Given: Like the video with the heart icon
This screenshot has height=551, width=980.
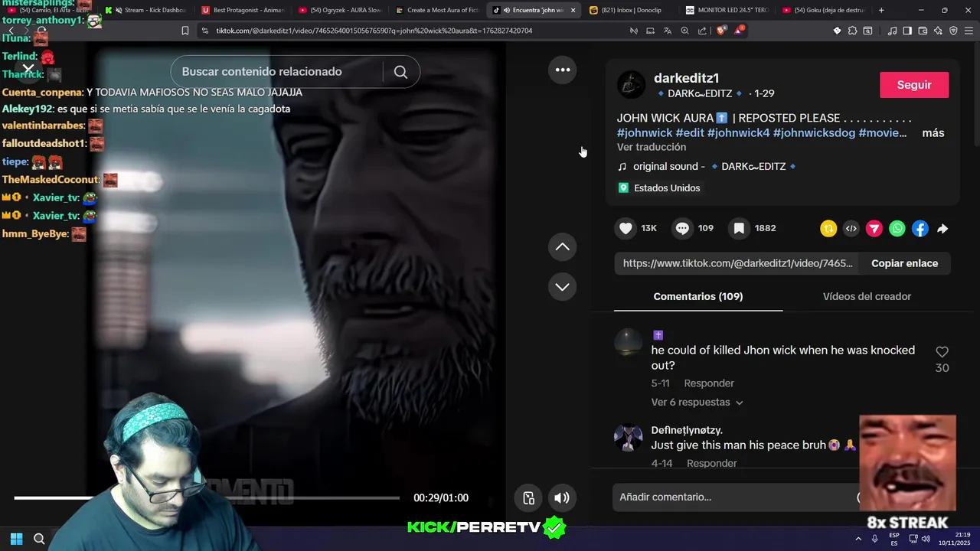Looking at the screenshot, I should pos(626,228).
